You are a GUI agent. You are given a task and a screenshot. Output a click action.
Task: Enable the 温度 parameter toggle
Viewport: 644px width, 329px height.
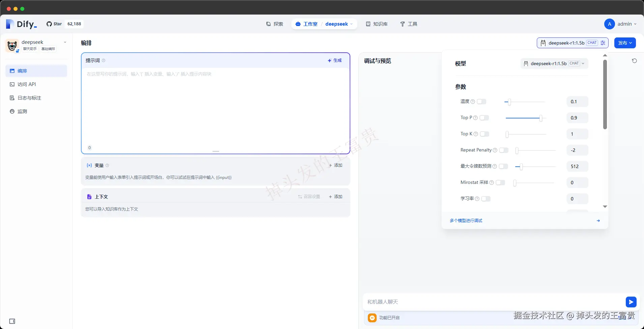click(x=481, y=102)
